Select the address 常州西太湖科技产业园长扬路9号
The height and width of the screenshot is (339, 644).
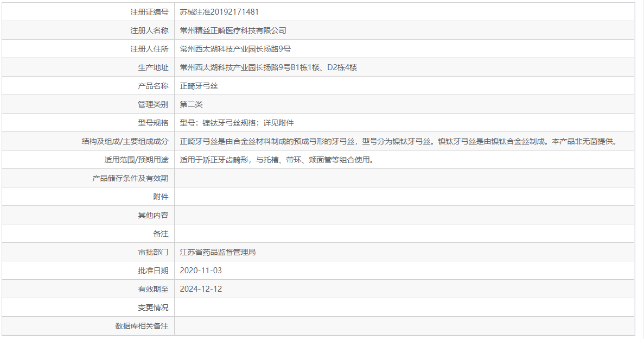click(236, 48)
